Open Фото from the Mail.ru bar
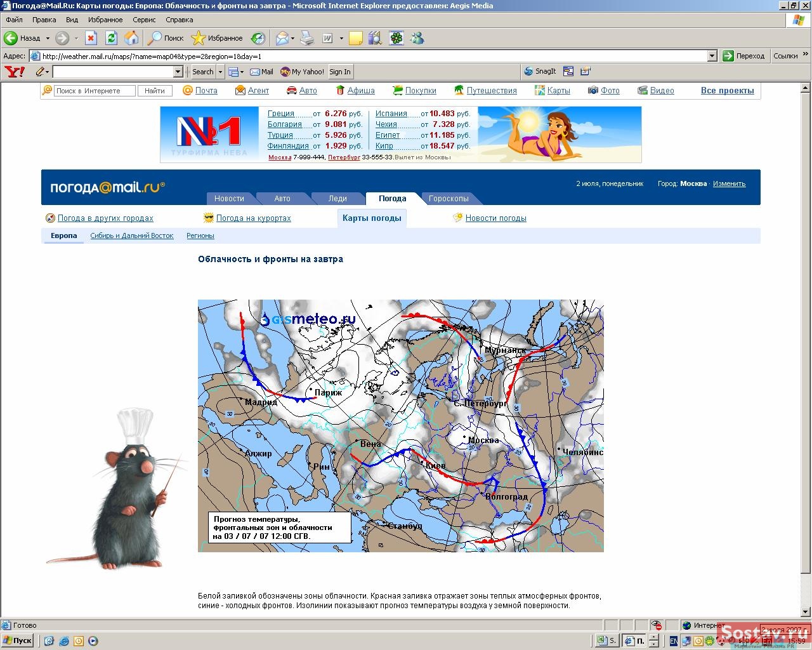Image resolution: width=812 pixels, height=650 pixels. tap(603, 91)
